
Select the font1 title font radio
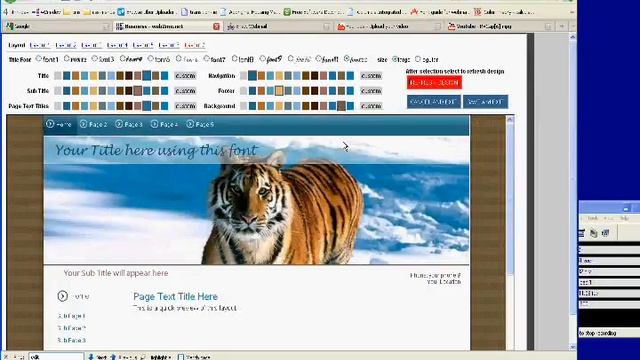coord(39,59)
